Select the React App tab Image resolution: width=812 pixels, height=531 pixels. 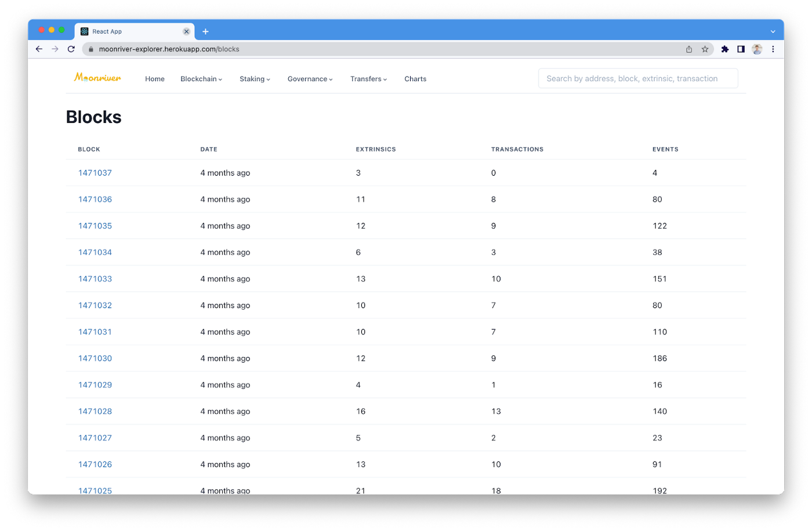pos(135,31)
